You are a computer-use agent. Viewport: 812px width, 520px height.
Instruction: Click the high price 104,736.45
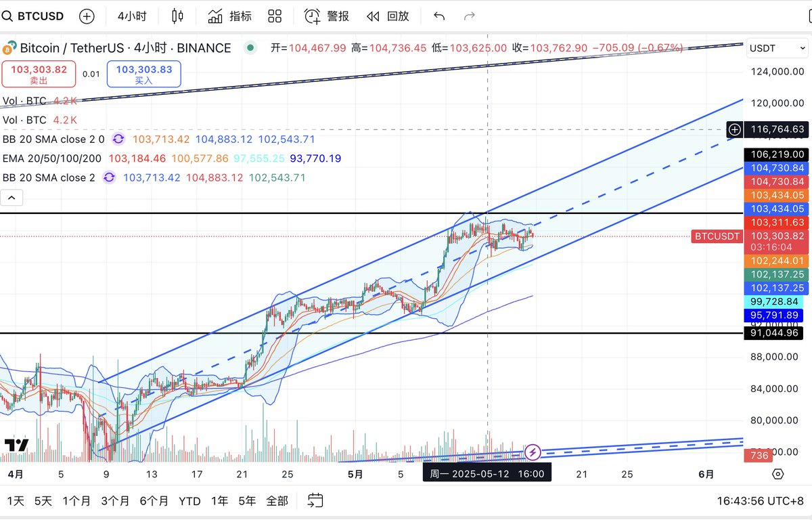[x=398, y=48]
